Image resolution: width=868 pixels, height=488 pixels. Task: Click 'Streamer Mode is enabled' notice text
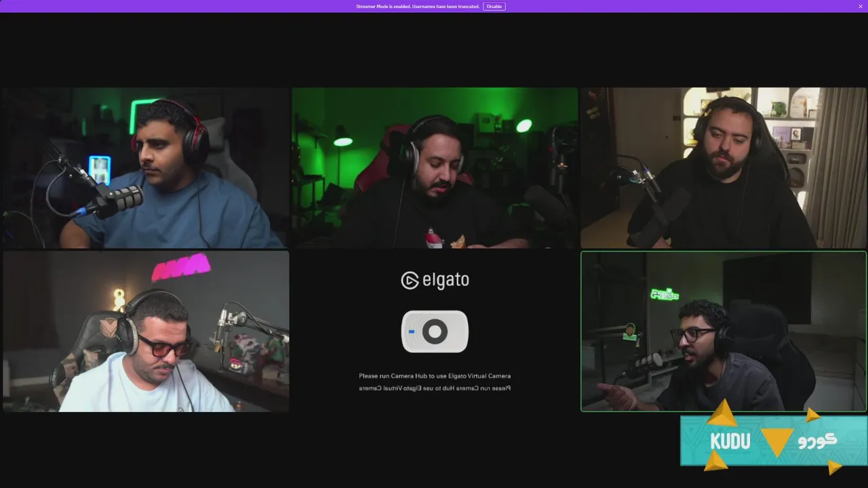coord(418,6)
